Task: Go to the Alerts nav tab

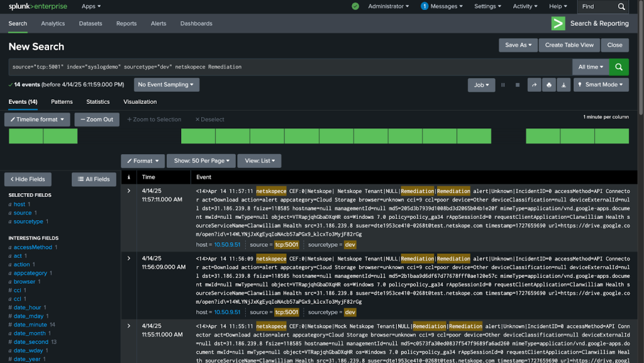Action: pyautogui.click(x=158, y=23)
